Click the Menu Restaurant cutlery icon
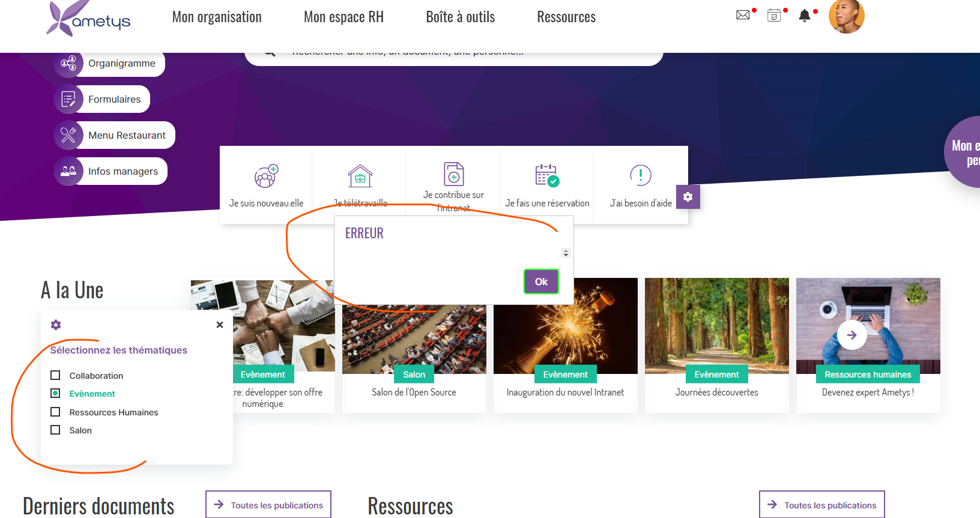 (68, 135)
